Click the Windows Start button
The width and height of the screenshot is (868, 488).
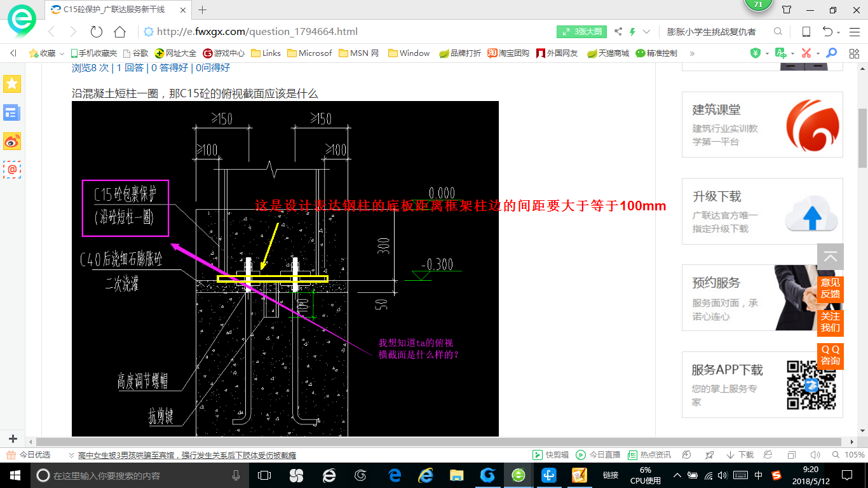[14, 475]
